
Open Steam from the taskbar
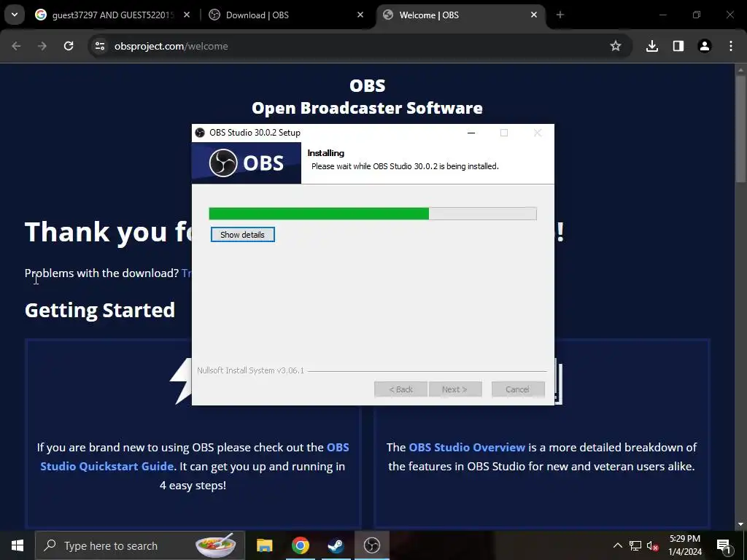click(x=336, y=545)
